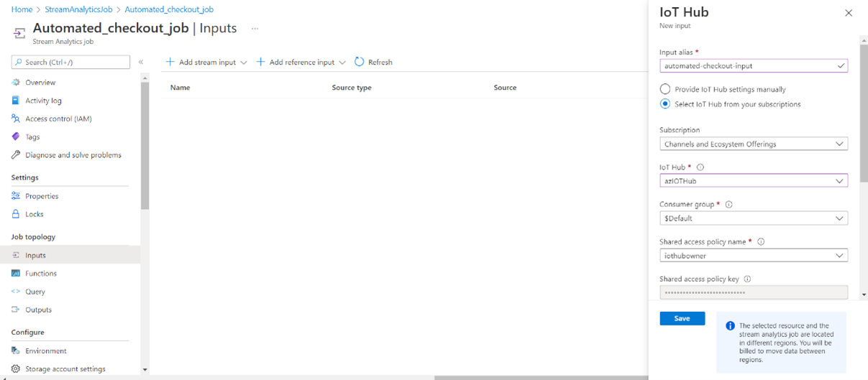Click the Inputs icon in Job topology
Image resolution: width=868 pixels, height=380 pixels.
(16, 255)
